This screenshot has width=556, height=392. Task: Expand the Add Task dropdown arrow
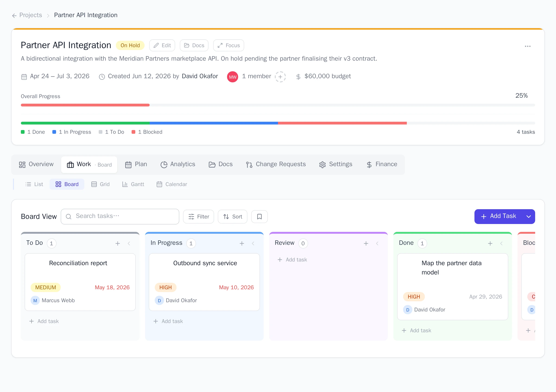click(529, 216)
